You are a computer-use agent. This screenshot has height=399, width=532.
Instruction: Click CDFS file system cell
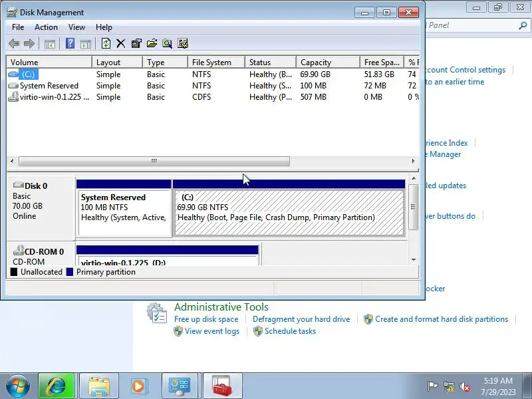pos(201,97)
